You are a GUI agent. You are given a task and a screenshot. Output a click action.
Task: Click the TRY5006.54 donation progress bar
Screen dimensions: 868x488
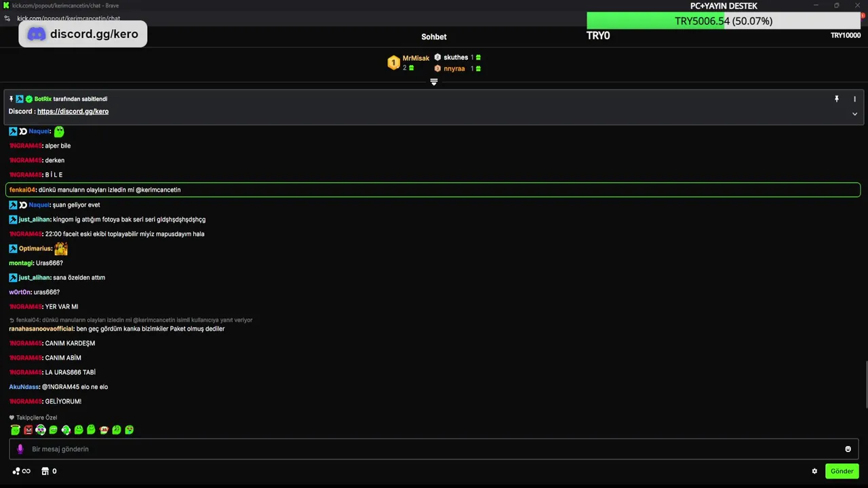tap(724, 21)
